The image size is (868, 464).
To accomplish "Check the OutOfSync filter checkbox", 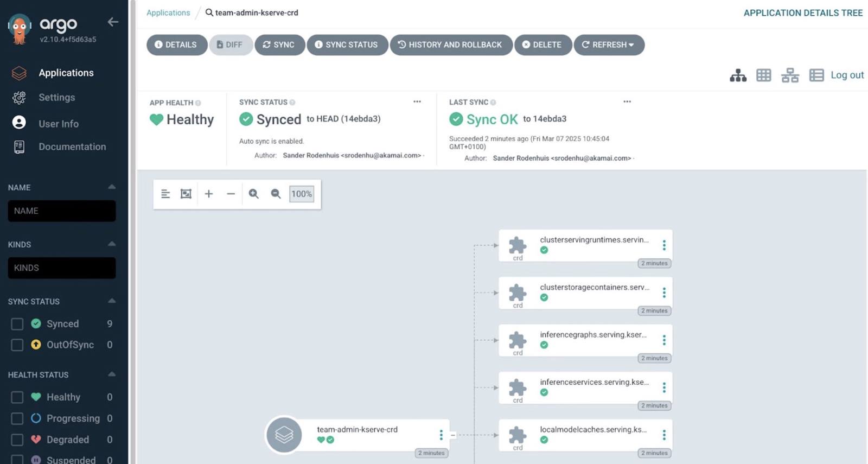I will (17, 345).
